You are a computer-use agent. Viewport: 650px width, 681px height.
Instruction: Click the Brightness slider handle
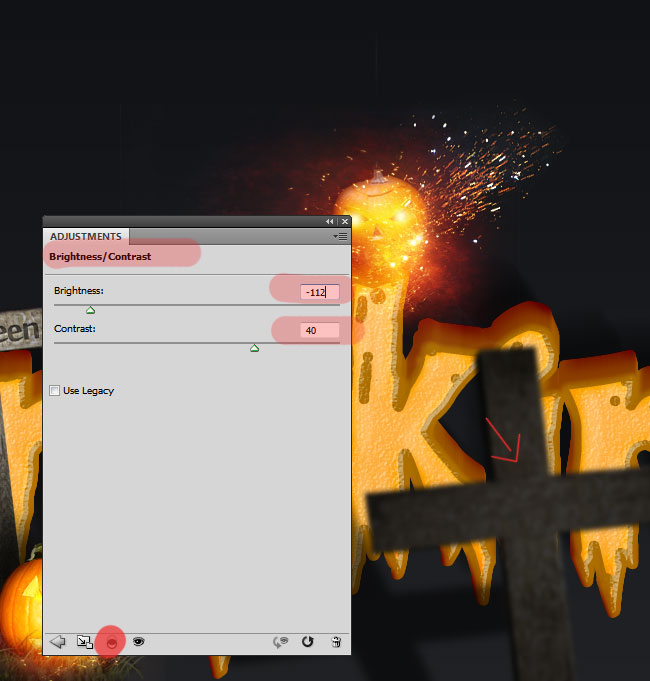point(90,310)
